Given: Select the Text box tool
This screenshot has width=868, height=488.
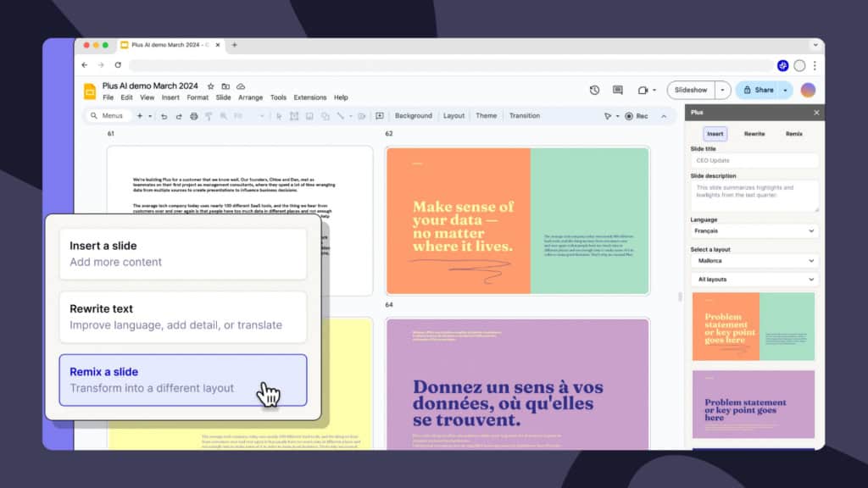Looking at the screenshot, I should [x=295, y=116].
